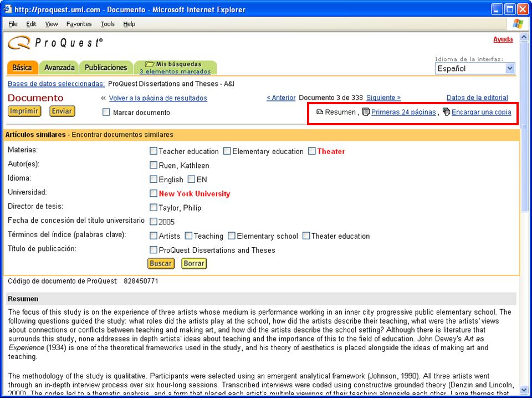This screenshot has width=532, height=399.
Task: Tick the Elementary school keyword checkbox
Action: [x=232, y=236]
